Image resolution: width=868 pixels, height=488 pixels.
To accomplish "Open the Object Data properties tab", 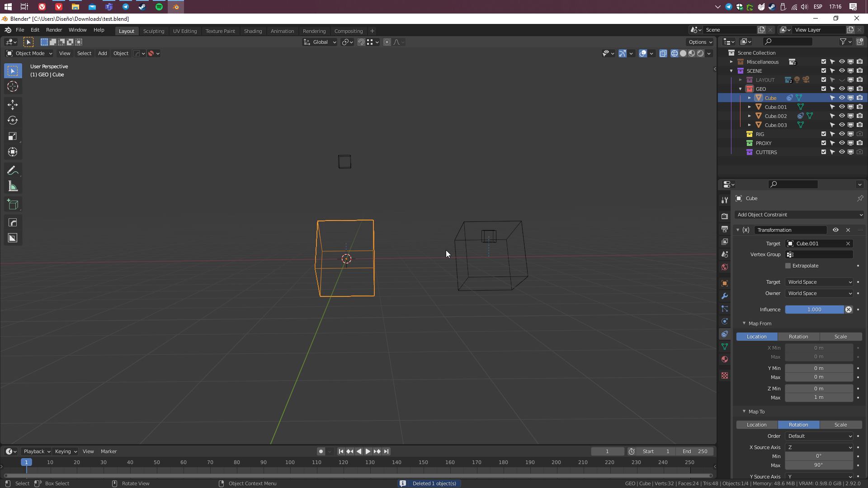I will point(725,347).
